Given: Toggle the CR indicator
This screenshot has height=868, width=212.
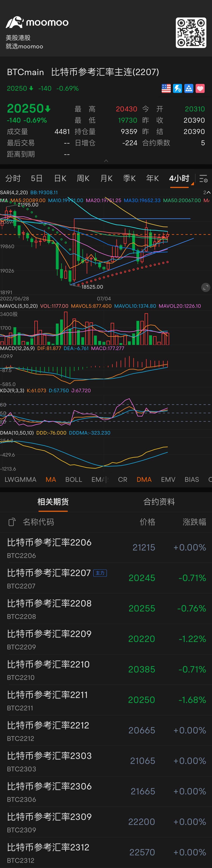Looking at the screenshot, I should tap(122, 479).
